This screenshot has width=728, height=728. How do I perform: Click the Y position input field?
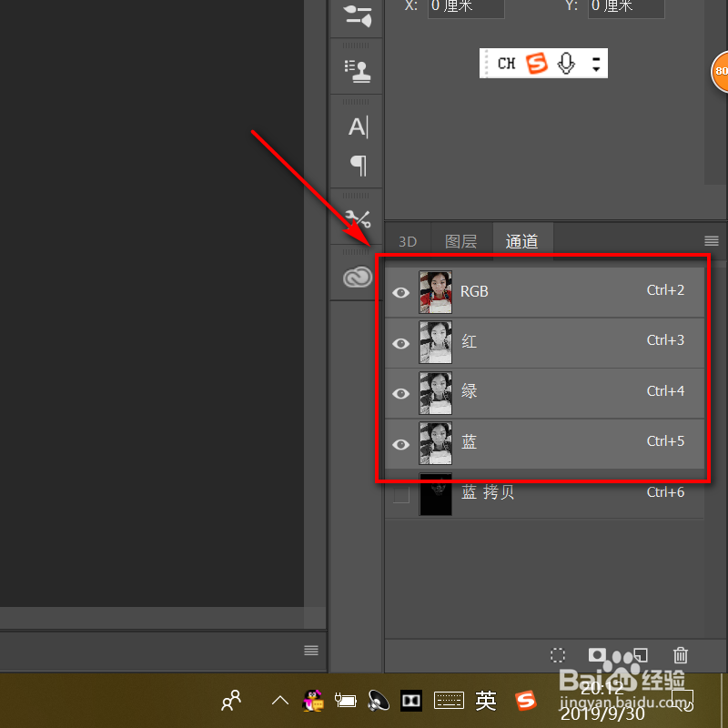626,7
